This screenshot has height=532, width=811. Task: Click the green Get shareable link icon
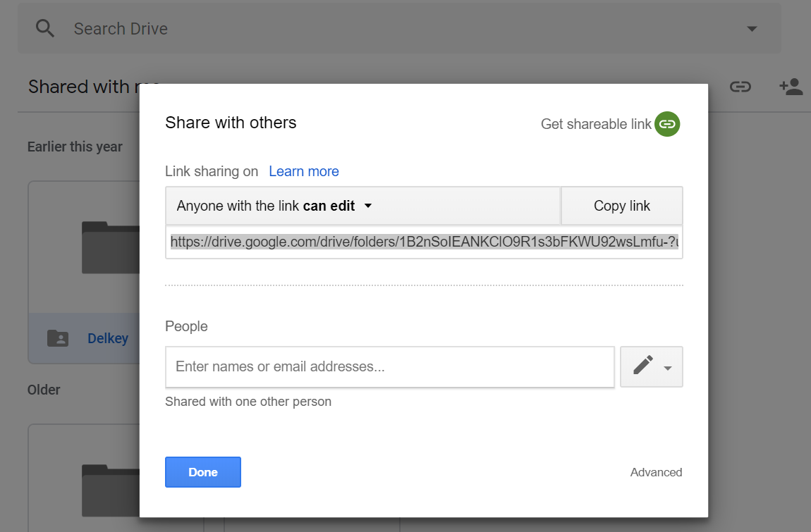pyautogui.click(x=667, y=123)
